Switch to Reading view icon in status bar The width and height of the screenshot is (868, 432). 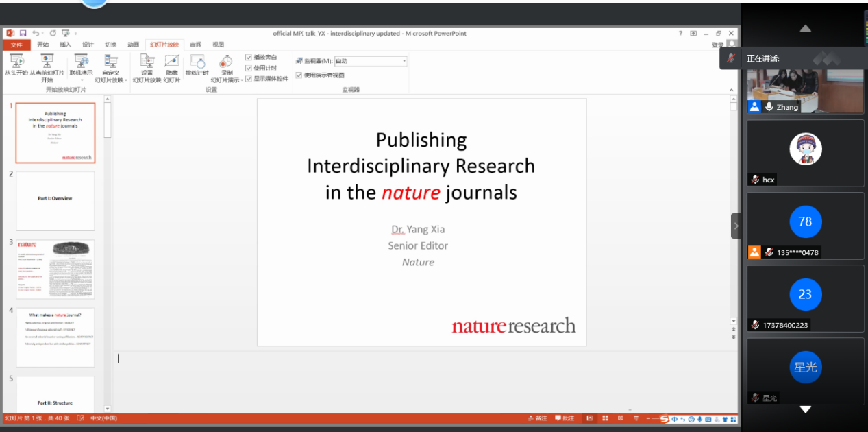pos(621,418)
